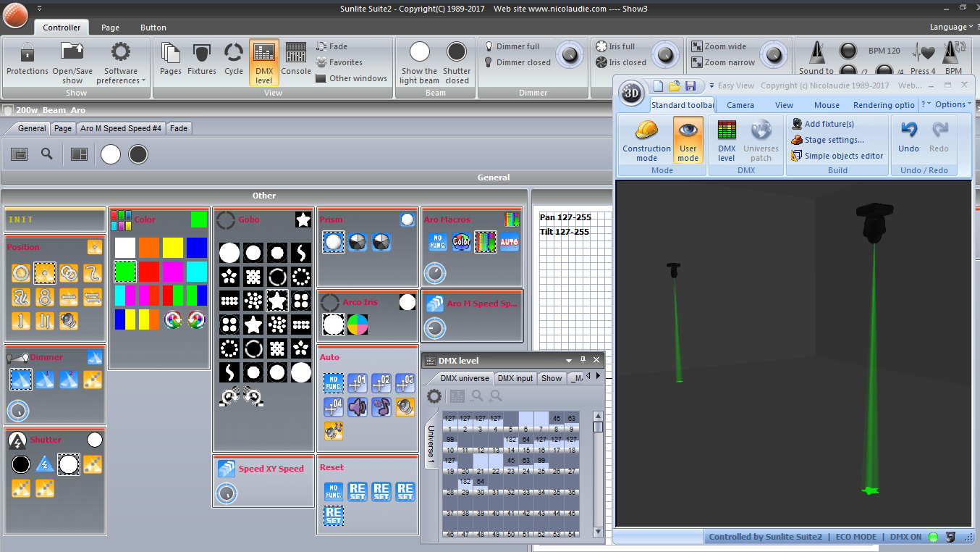The image size is (980, 552).
Task: Click the Speed XY Speed dial
Action: tap(227, 494)
